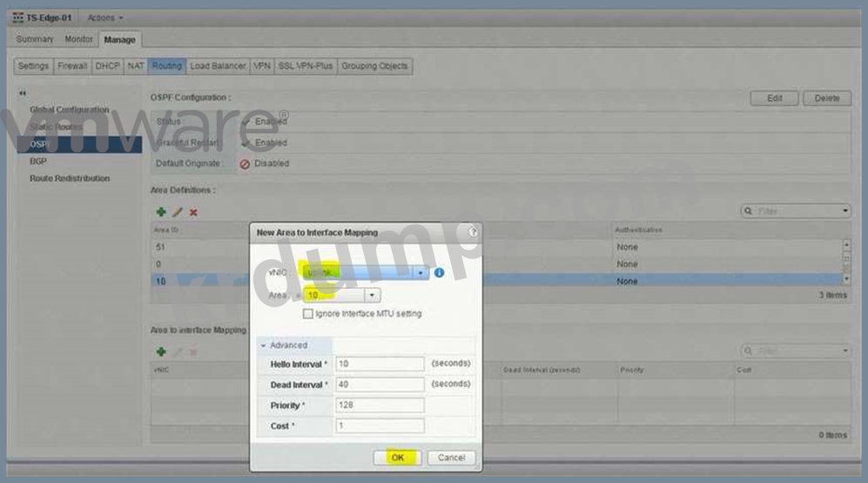Click the Priority input field

(380, 405)
